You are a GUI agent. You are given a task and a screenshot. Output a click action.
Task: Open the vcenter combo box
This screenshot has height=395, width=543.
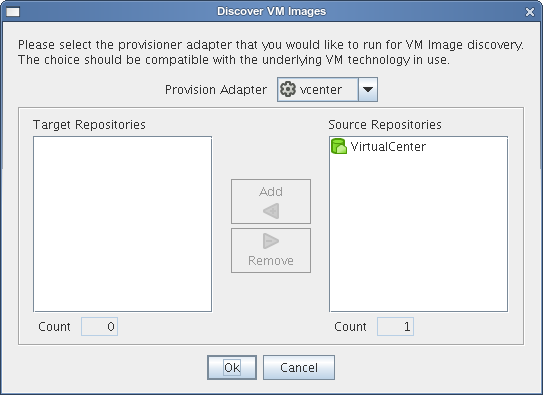[x=327, y=90]
